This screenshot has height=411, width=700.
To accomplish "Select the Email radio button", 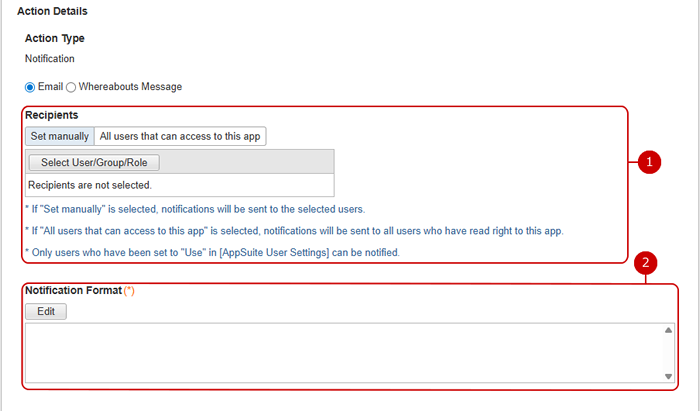I will tap(30, 87).
